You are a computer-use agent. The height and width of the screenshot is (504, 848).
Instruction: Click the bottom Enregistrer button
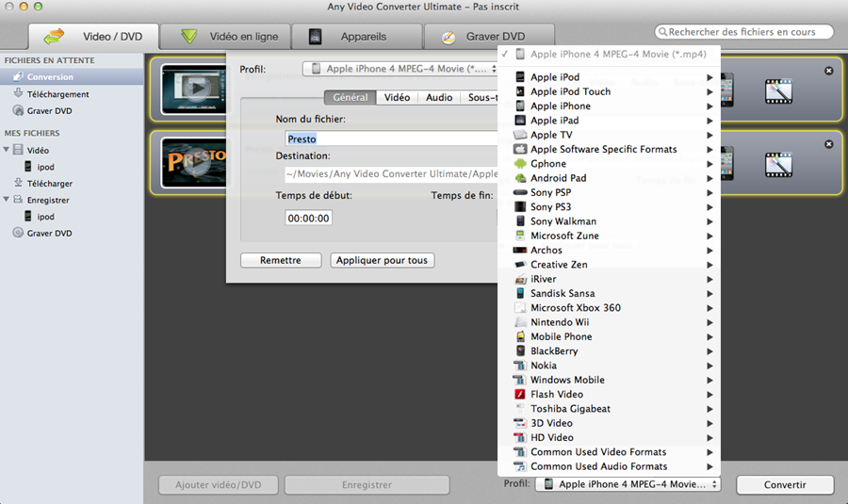pos(367,485)
